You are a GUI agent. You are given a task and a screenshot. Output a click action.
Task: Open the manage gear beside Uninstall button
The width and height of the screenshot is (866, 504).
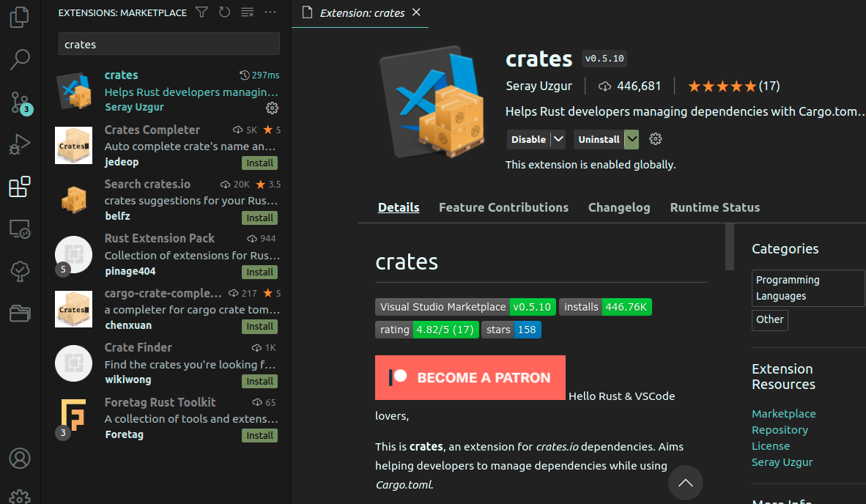656,139
